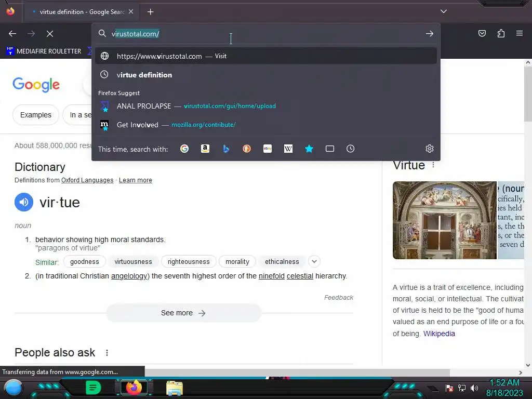Open virustotal.com/gui/home/upload bookmark suggestion
Viewport: 532px width, 399px height.
pyautogui.click(x=266, y=106)
